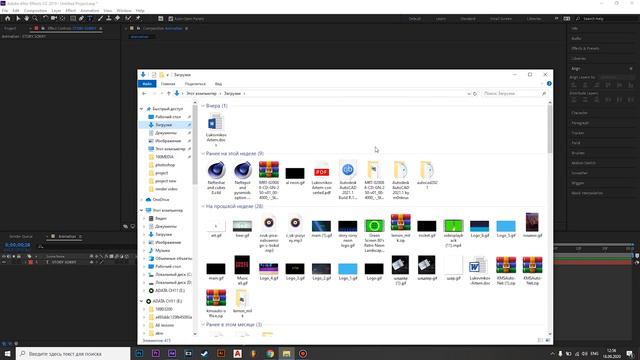Select the Clone Stamp tool in After Effects
The image size is (640, 360).
coord(109,18)
